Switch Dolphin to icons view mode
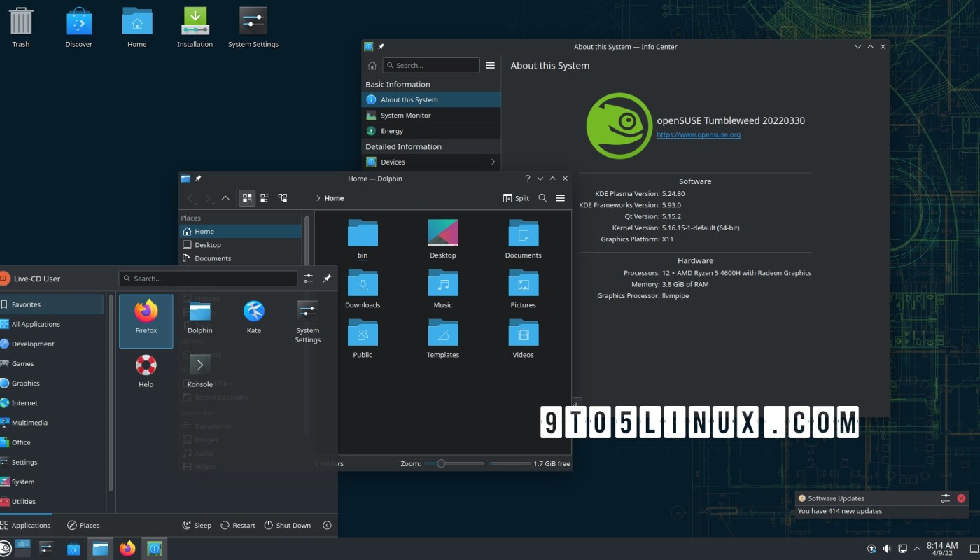The image size is (980, 560). 247,198
